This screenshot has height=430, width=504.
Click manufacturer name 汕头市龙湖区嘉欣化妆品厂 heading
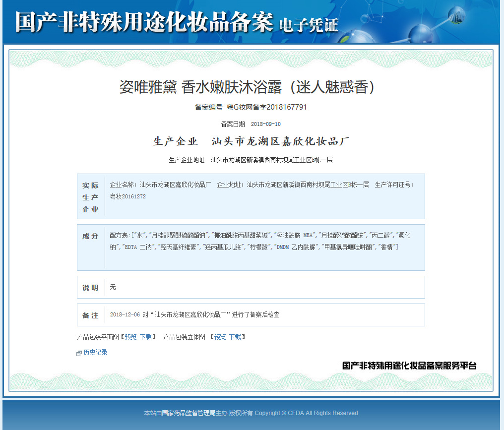[x=280, y=141]
